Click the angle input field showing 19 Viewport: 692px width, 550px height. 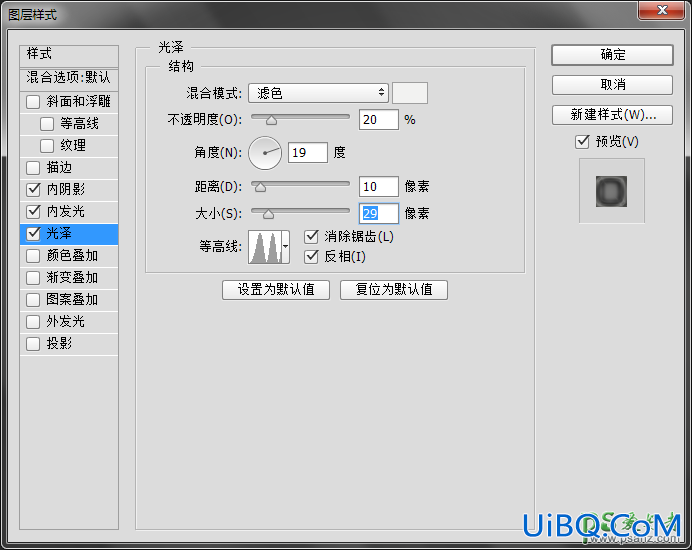click(x=308, y=153)
